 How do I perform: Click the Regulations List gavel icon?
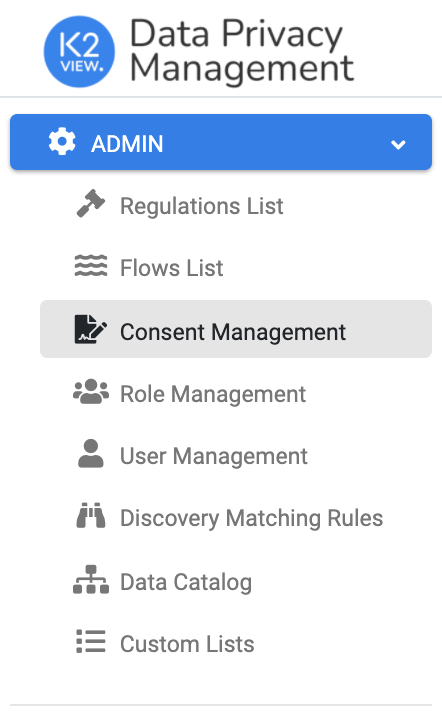90,204
